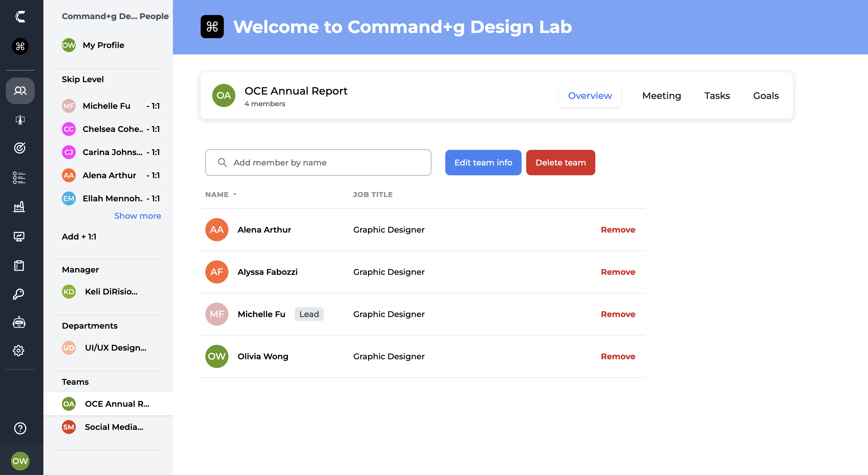The height and width of the screenshot is (475, 868).
Task: Open the settings gear icon
Action: tap(19, 351)
